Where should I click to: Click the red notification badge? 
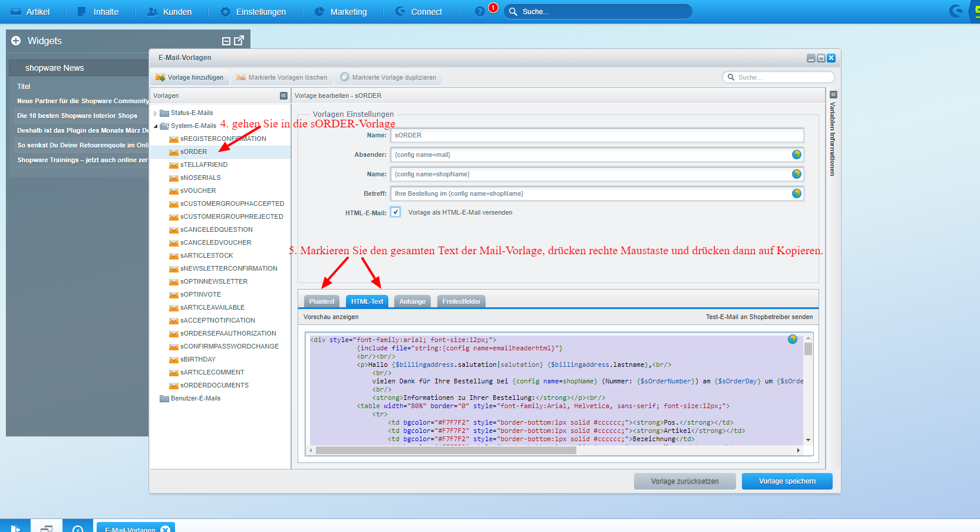pos(493,8)
